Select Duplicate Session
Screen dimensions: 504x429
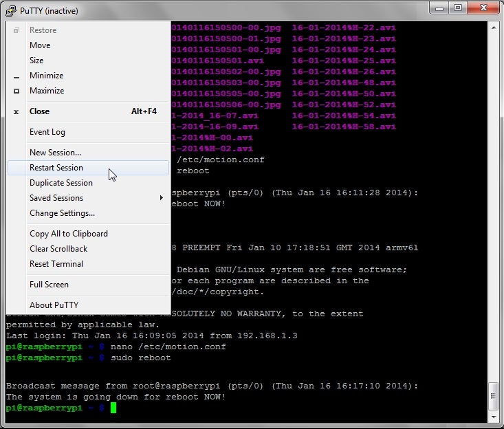[89, 183]
